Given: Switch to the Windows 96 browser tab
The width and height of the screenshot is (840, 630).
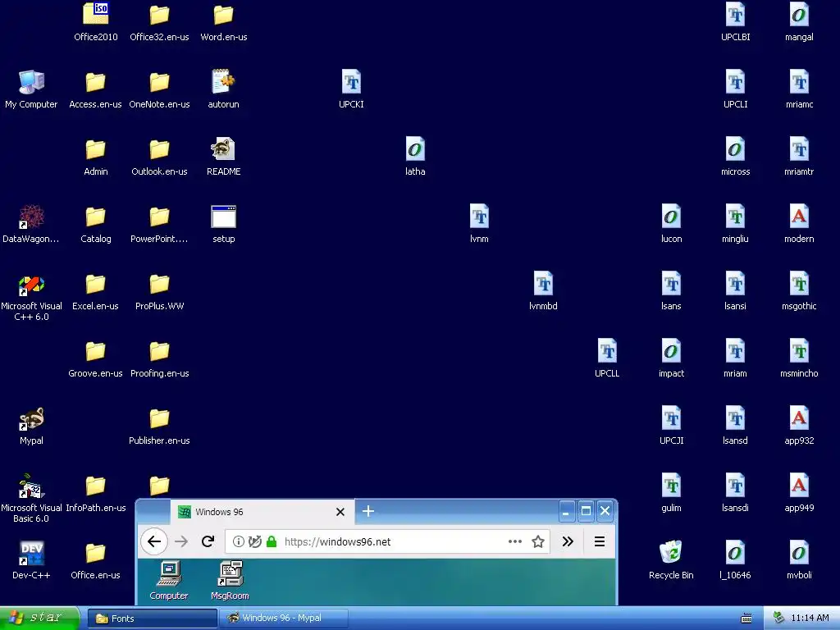Looking at the screenshot, I should pyautogui.click(x=262, y=512).
